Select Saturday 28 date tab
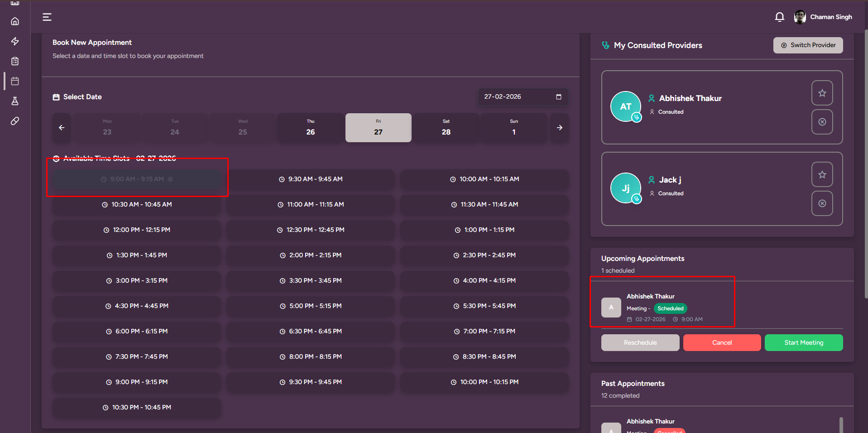Image resolution: width=868 pixels, height=433 pixels. [x=446, y=128]
